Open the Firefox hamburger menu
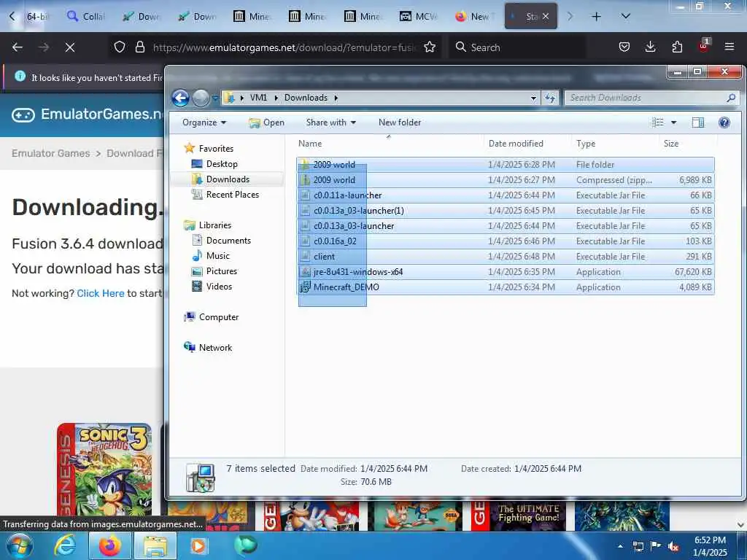Image resolution: width=747 pixels, height=560 pixels. point(729,47)
